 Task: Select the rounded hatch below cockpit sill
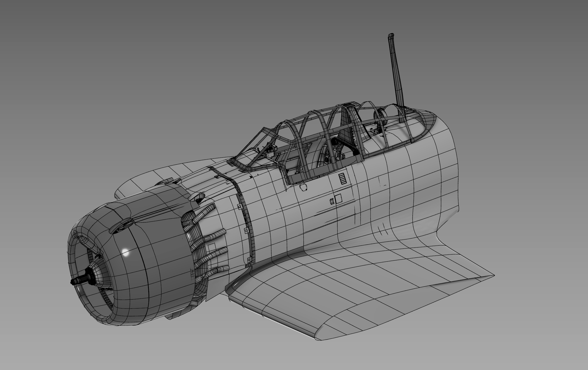pos(304,187)
